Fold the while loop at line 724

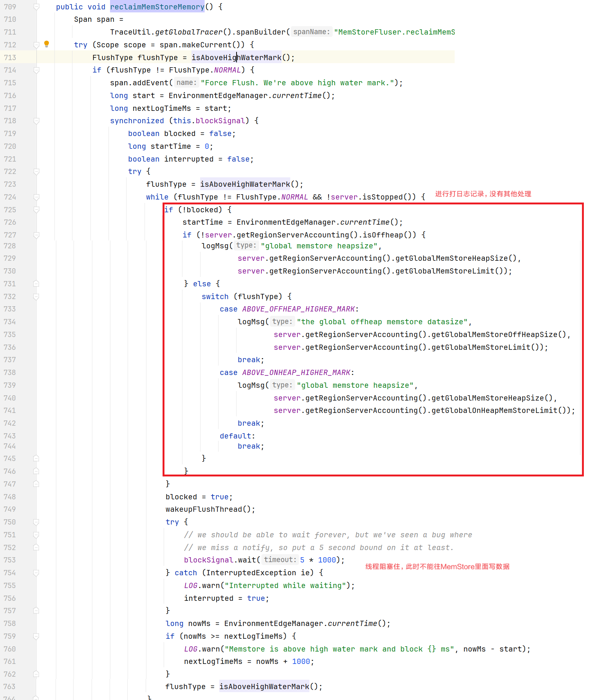coord(36,197)
